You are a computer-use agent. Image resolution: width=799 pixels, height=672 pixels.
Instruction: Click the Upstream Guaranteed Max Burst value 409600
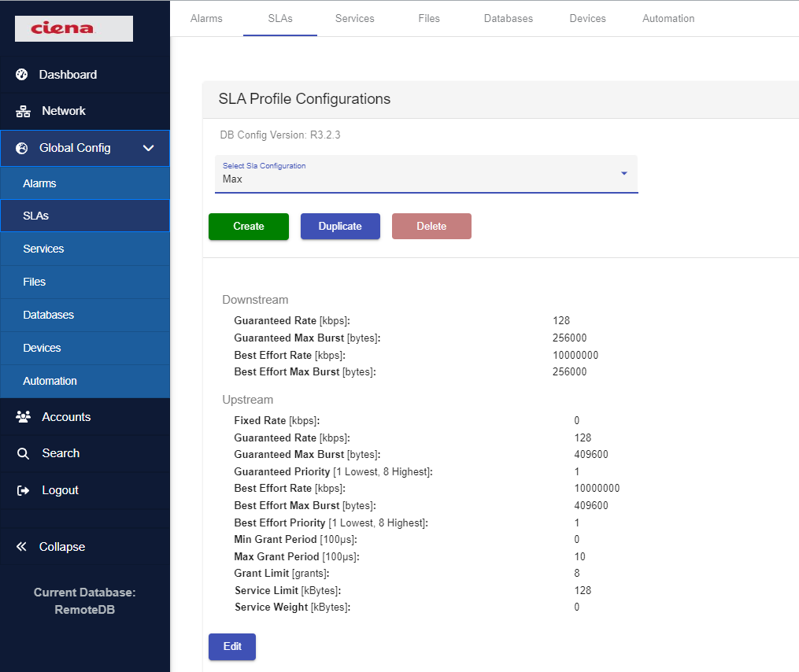591,455
